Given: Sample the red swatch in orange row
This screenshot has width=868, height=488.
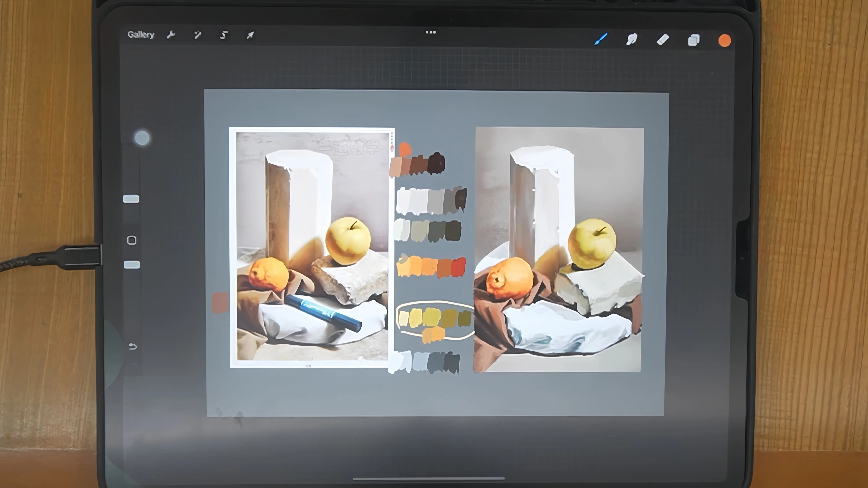Looking at the screenshot, I should click(x=458, y=267).
